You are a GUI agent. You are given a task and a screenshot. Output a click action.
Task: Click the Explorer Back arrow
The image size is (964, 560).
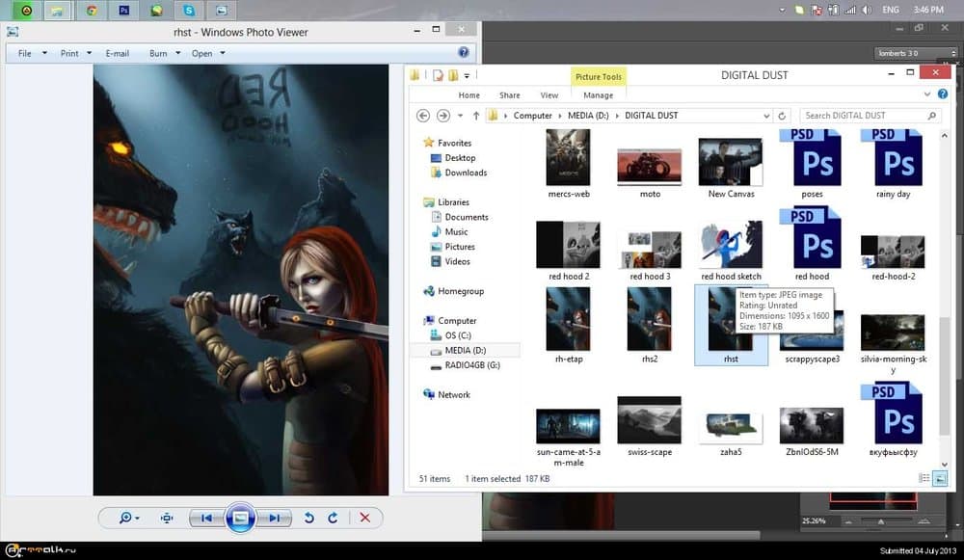[x=423, y=116]
